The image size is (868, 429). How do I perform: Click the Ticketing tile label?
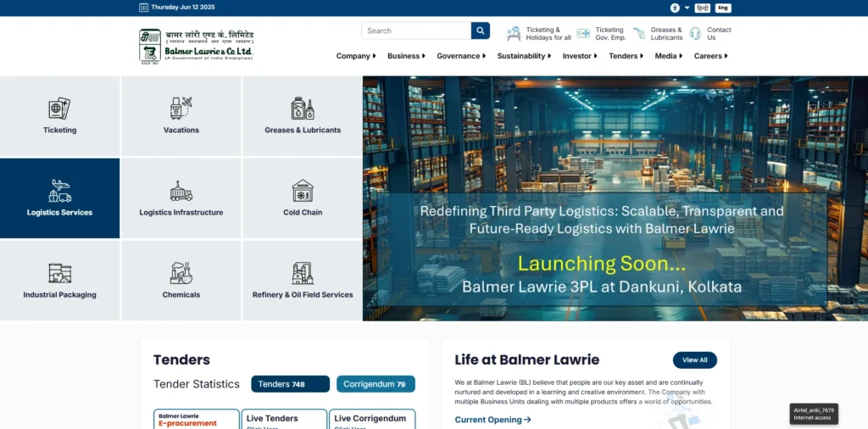[60, 130]
